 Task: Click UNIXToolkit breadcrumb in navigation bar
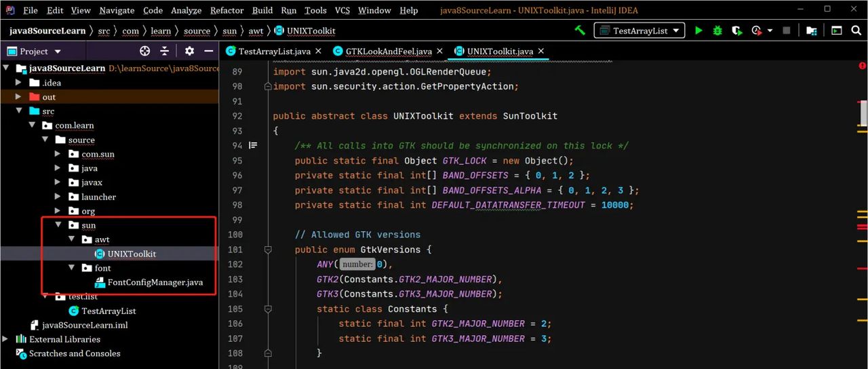305,31
